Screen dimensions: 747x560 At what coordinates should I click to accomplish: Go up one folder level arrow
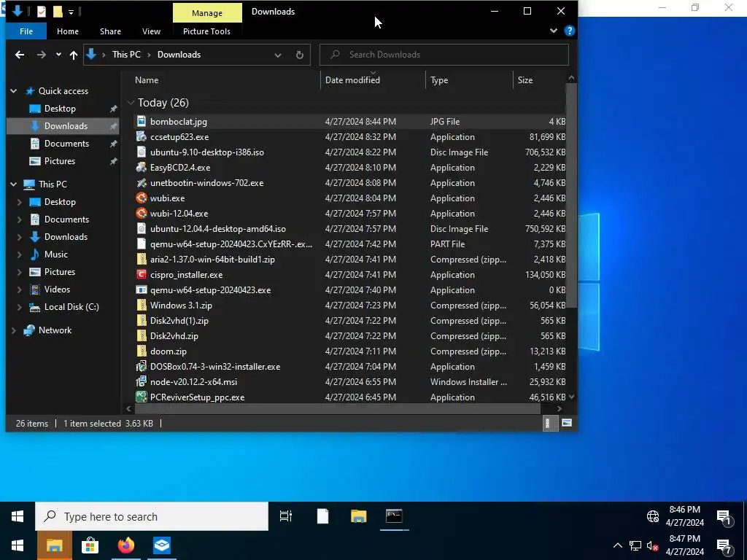(x=74, y=55)
